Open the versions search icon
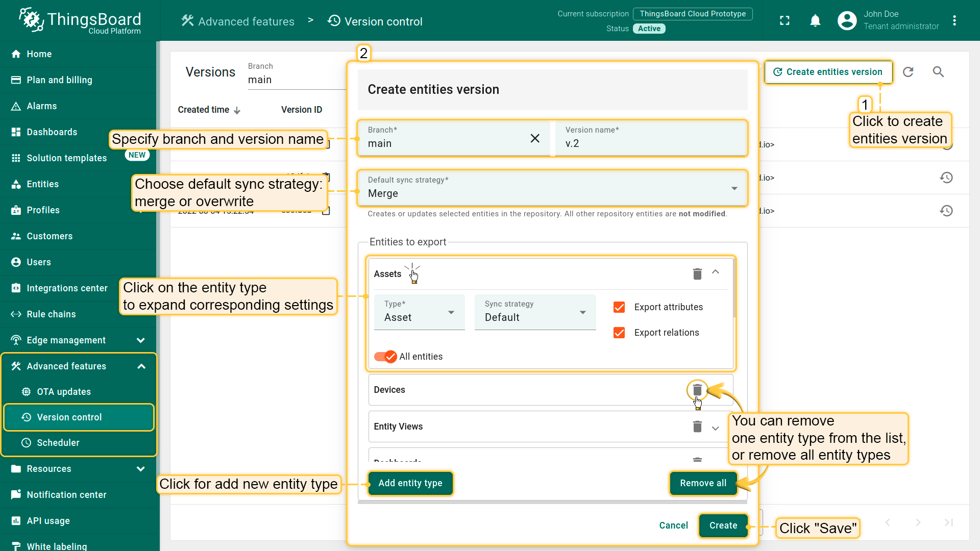Image resolution: width=980 pixels, height=551 pixels. [938, 72]
